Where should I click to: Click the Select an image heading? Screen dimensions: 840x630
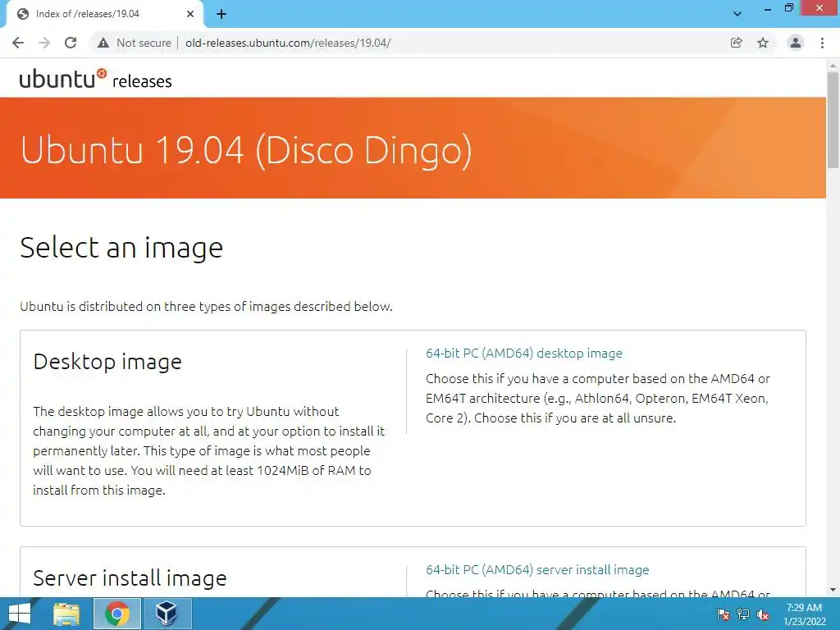pos(121,248)
